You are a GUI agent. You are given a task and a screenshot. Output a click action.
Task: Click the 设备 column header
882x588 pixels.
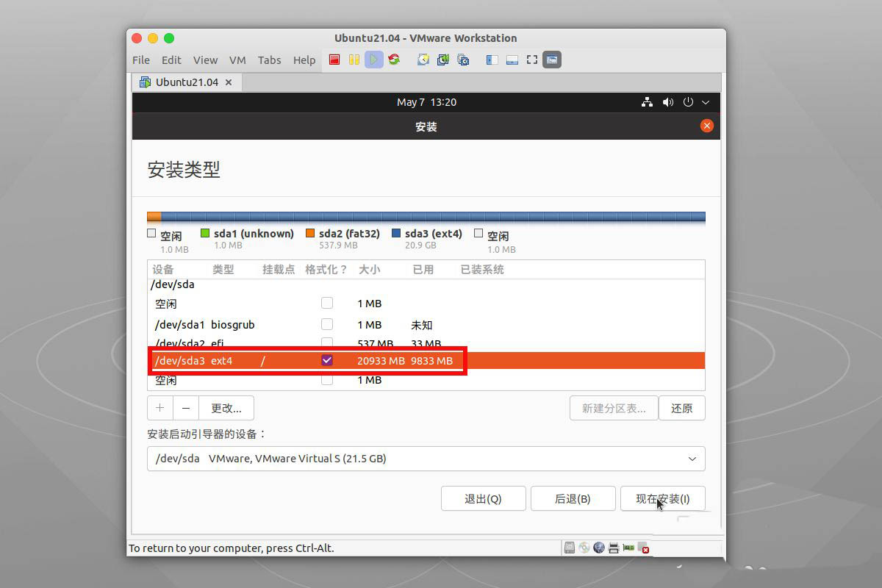tap(163, 270)
